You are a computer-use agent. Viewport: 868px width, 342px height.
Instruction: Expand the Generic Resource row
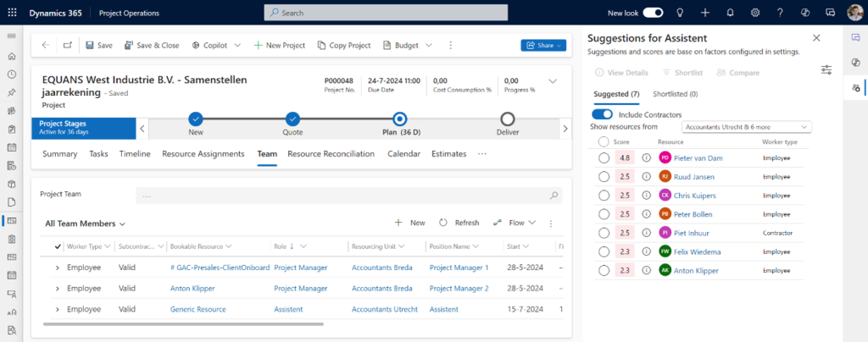tap(58, 309)
